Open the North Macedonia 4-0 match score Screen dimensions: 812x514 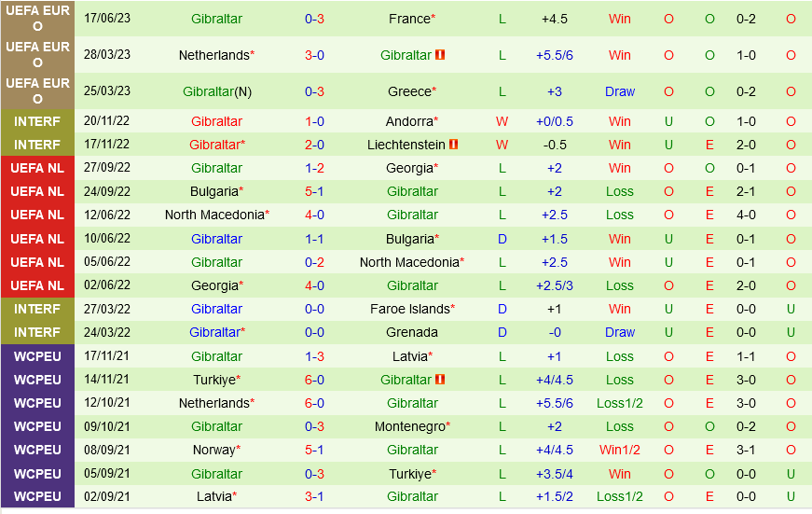[x=314, y=215]
